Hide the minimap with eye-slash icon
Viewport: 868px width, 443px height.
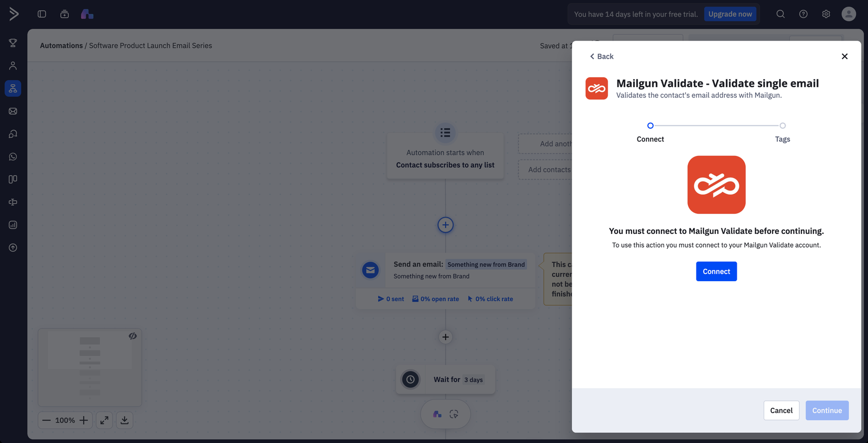(132, 336)
